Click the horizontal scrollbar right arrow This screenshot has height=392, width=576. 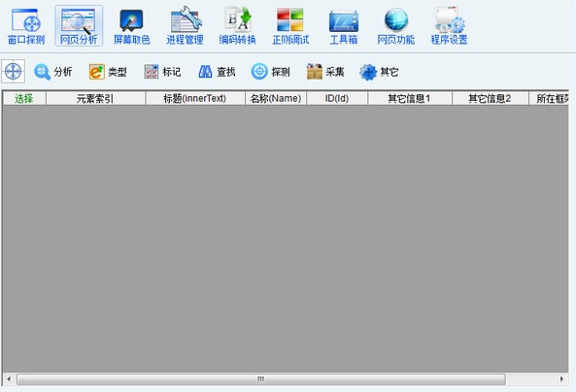(561, 379)
